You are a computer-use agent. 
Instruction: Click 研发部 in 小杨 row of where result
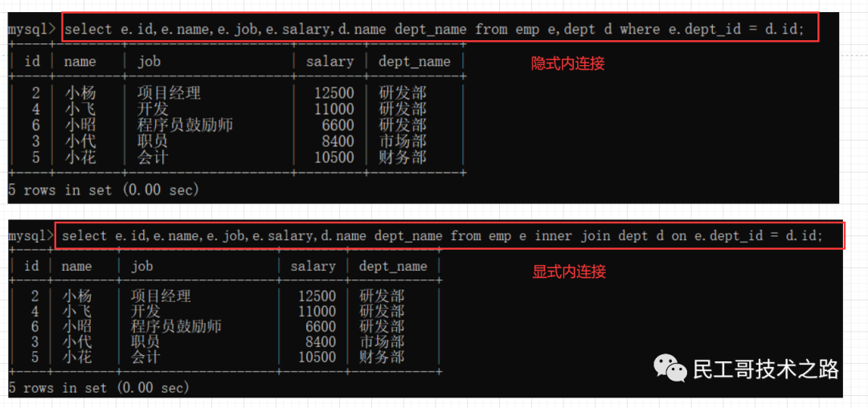[x=403, y=92]
